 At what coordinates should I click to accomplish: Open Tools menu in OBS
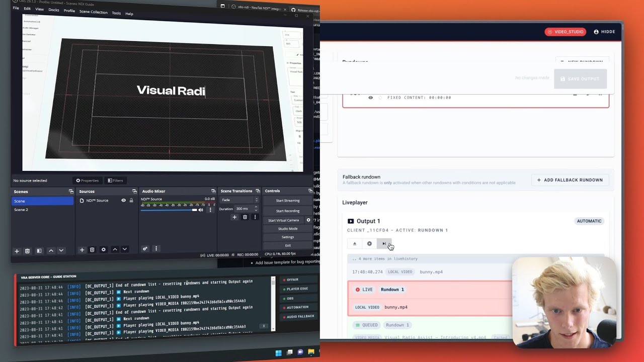[x=116, y=13]
